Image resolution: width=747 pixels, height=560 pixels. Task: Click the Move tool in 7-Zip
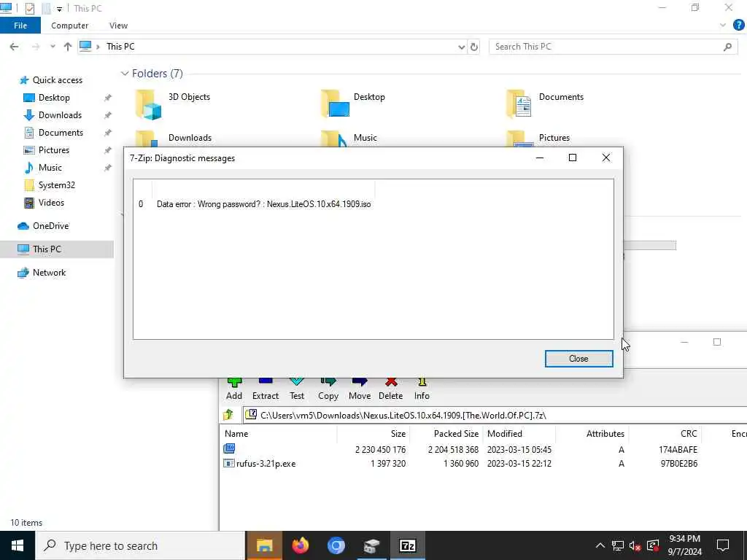[359, 389]
